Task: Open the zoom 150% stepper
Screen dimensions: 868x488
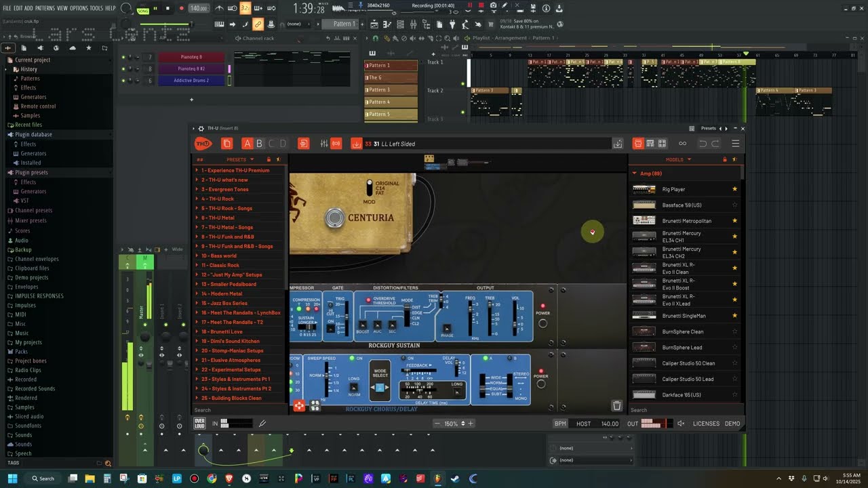Action: [463, 424]
